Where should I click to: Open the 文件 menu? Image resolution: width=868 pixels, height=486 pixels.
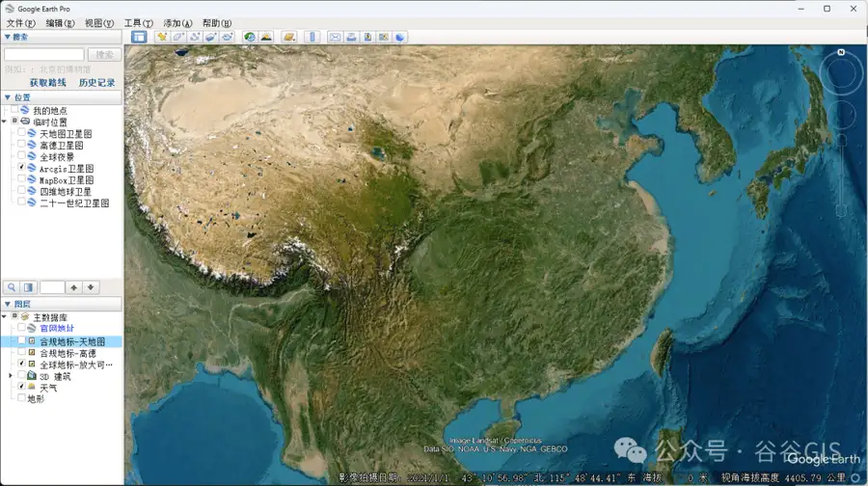[x=20, y=23]
